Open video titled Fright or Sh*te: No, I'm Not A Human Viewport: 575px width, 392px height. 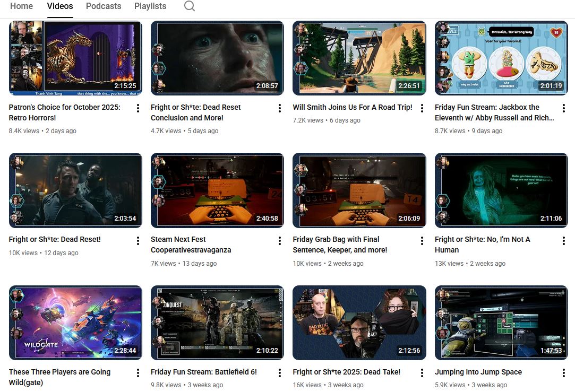[482, 245]
